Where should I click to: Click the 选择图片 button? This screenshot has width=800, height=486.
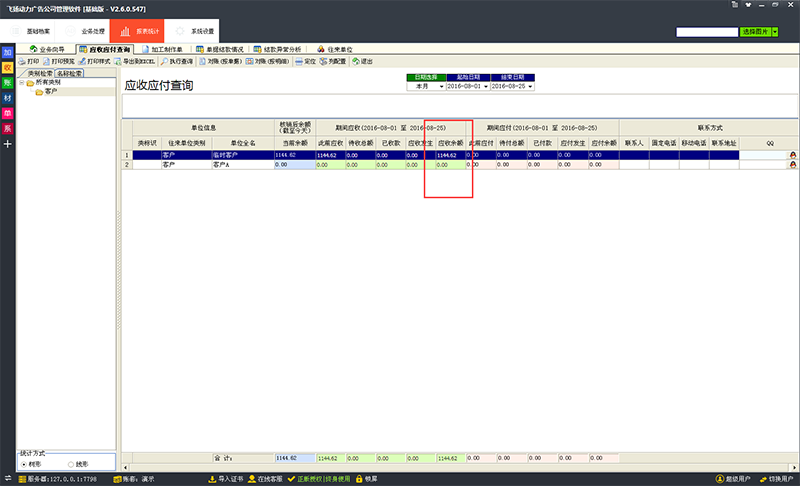758,32
